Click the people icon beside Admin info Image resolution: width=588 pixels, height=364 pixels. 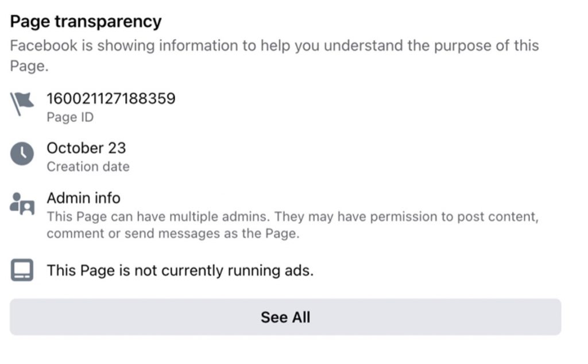tap(22, 203)
